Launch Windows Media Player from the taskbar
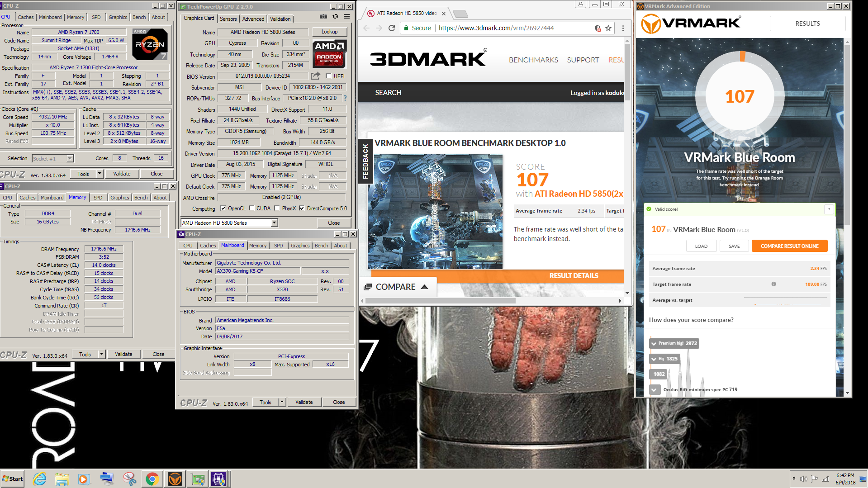 84,479
